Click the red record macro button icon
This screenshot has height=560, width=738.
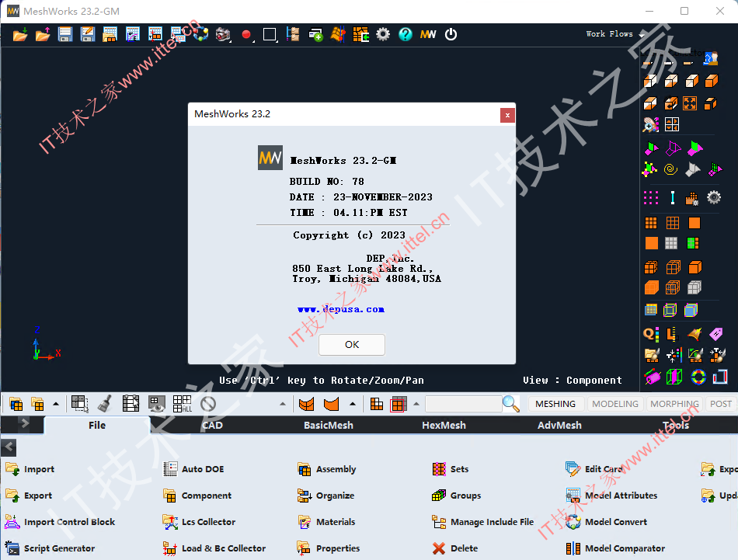click(246, 34)
